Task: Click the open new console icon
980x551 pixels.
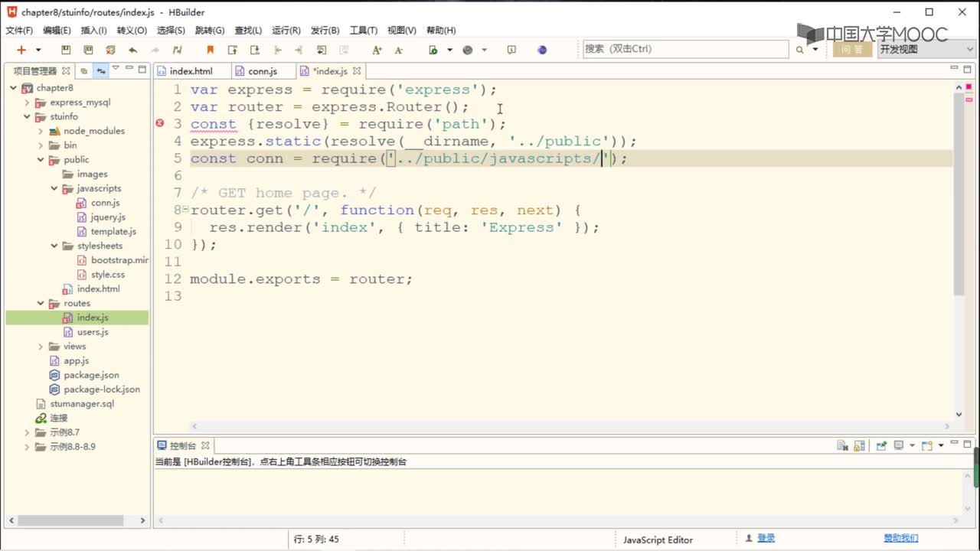Action: click(x=927, y=445)
